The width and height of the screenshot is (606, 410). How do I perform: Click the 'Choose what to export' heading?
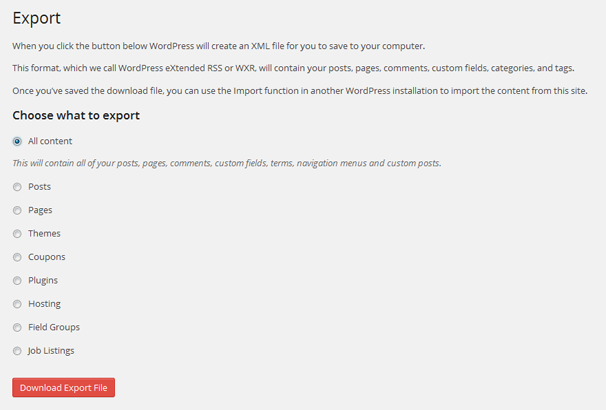(76, 116)
